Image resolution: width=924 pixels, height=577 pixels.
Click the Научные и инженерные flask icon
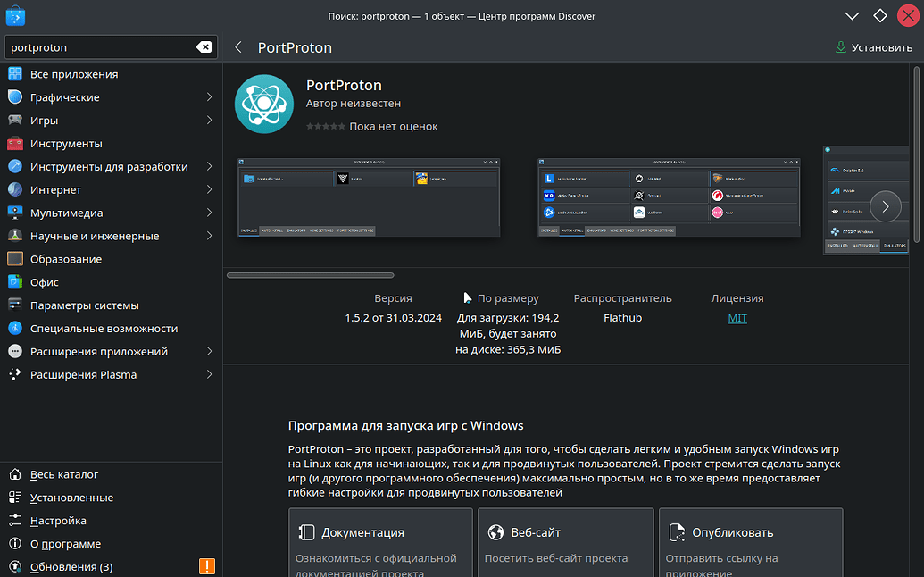point(15,236)
